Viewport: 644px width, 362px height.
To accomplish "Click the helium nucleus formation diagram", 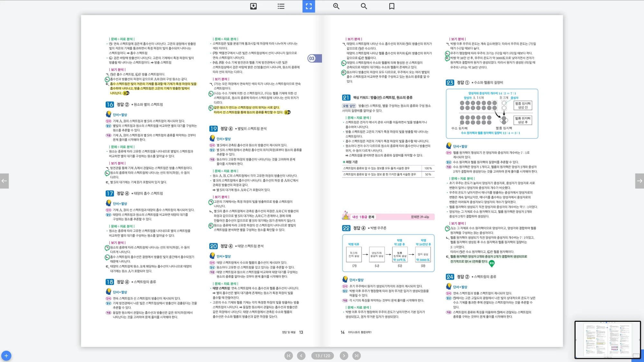I will (492, 114).
